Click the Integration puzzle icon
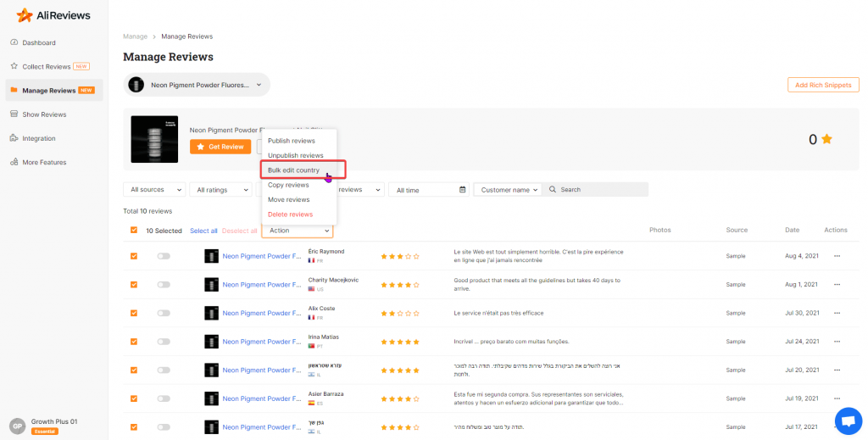This screenshot has height=440, width=868. pyautogui.click(x=14, y=138)
